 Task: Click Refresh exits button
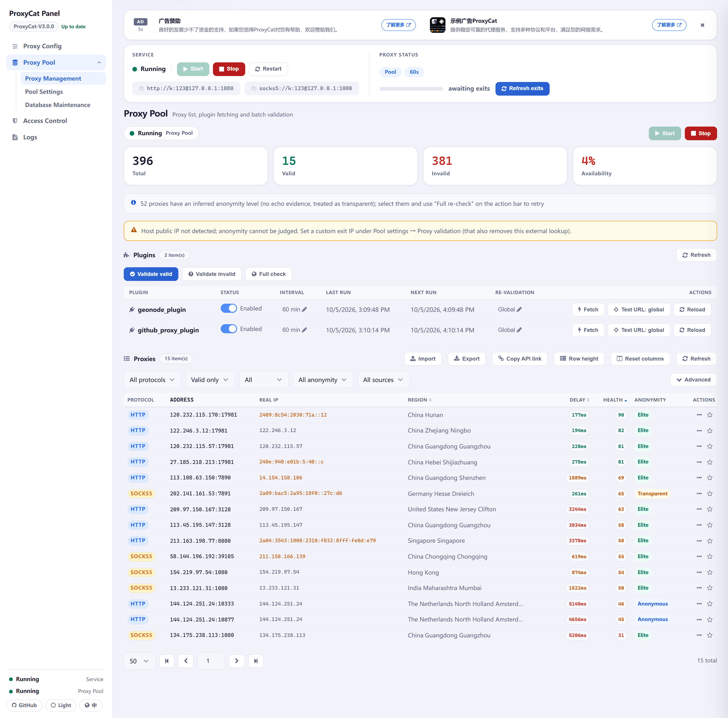tap(522, 89)
